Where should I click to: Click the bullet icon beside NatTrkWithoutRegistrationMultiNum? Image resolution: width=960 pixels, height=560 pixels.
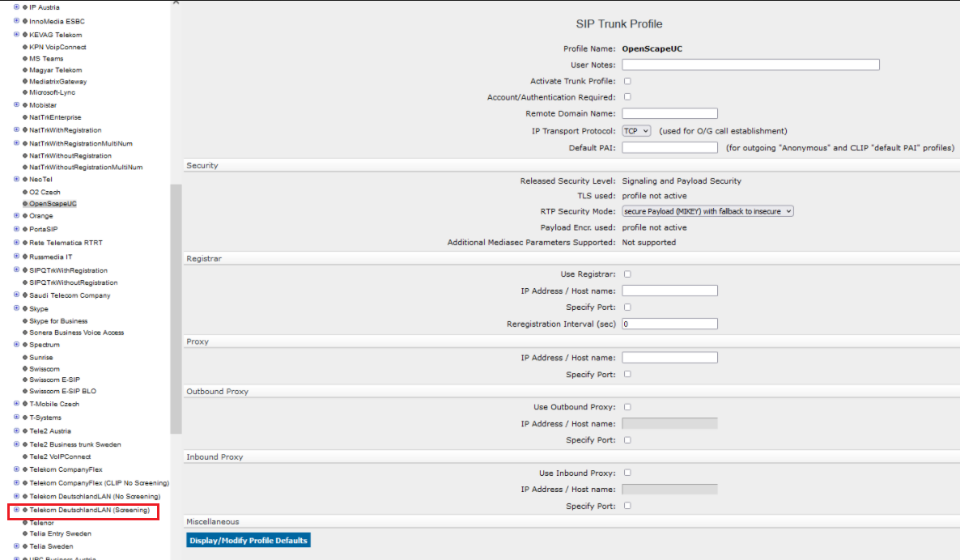click(25, 167)
